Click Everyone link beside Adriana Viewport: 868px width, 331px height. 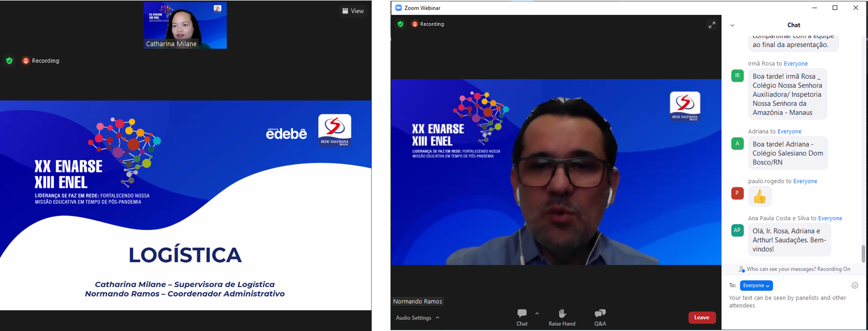(x=790, y=131)
